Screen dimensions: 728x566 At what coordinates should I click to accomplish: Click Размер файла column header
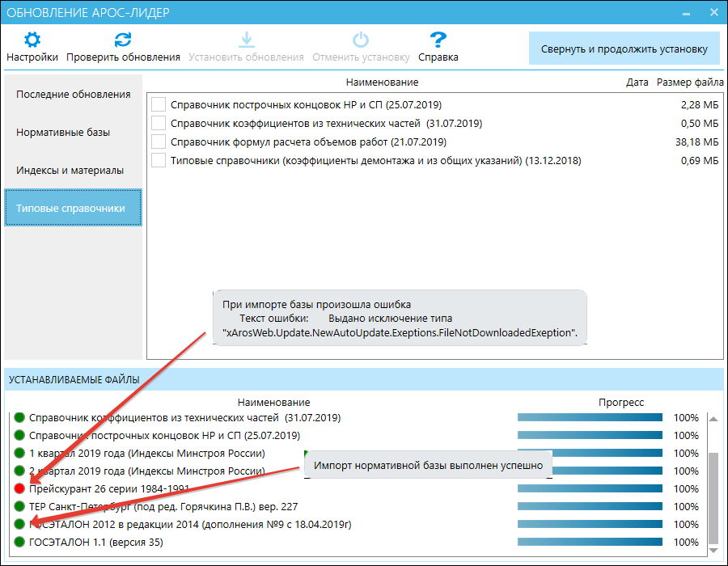[690, 82]
